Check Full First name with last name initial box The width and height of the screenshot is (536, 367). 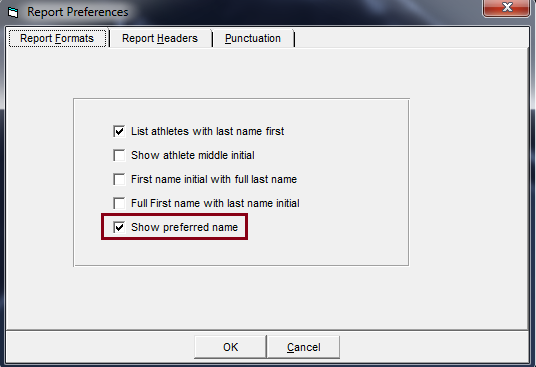(x=119, y=203)
